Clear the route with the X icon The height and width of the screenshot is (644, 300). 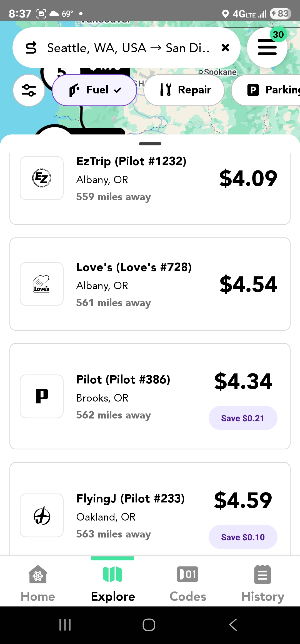(x=225, y=48)
